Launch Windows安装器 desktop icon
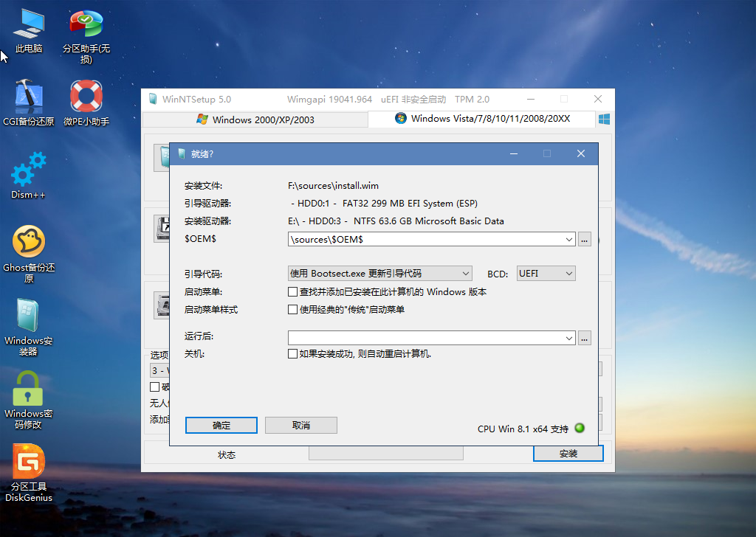756x537 pixels. 29,327
